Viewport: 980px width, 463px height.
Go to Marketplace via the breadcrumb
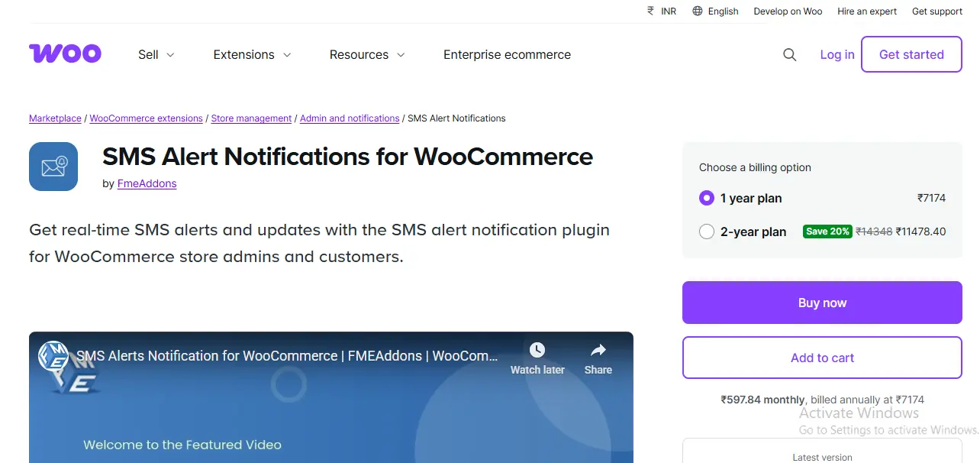point(54,118)
